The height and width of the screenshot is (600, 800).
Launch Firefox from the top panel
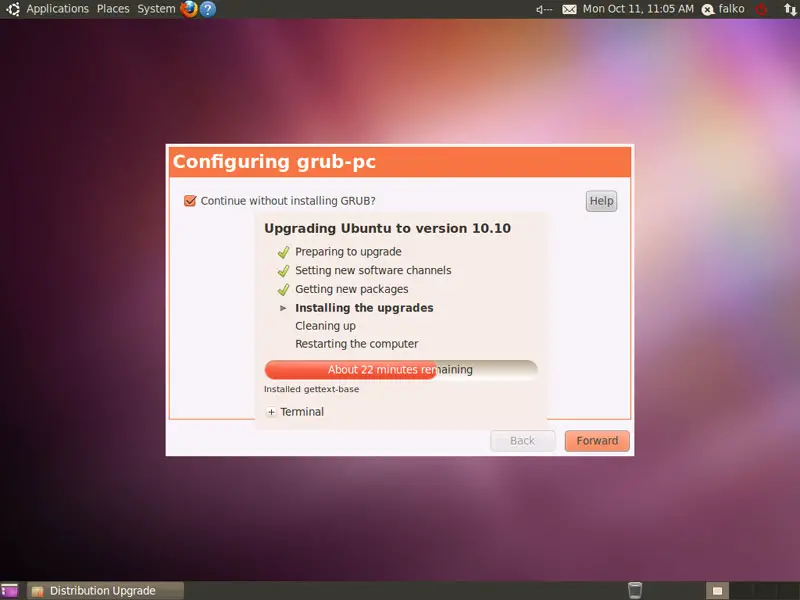189,9
